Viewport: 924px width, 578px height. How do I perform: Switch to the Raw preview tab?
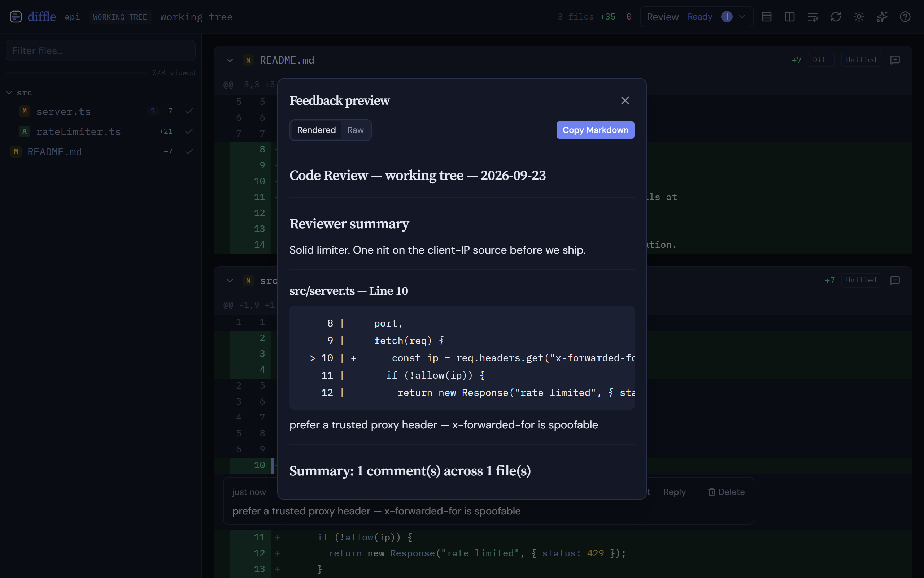(x=356, y=130)
